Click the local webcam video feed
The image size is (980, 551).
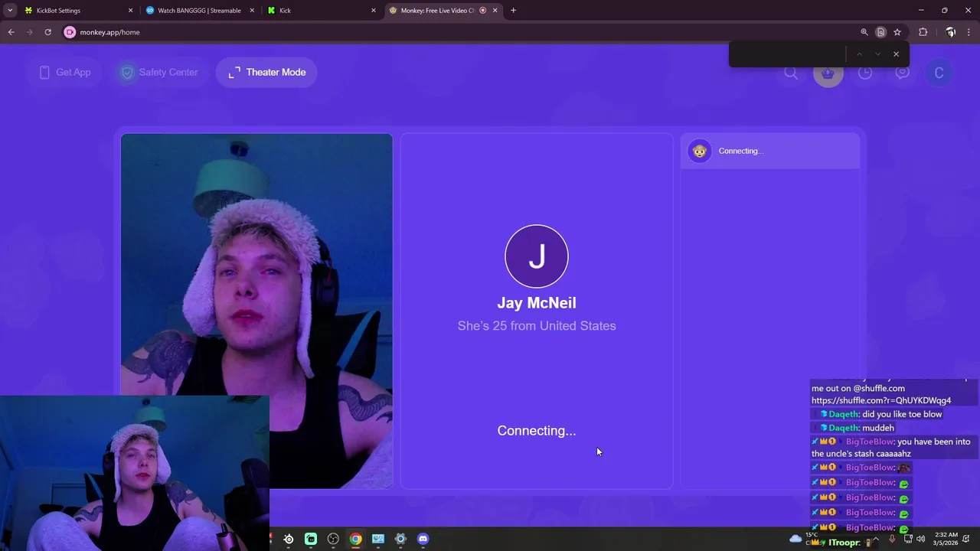pyautogui.click(x=256, y=311)
